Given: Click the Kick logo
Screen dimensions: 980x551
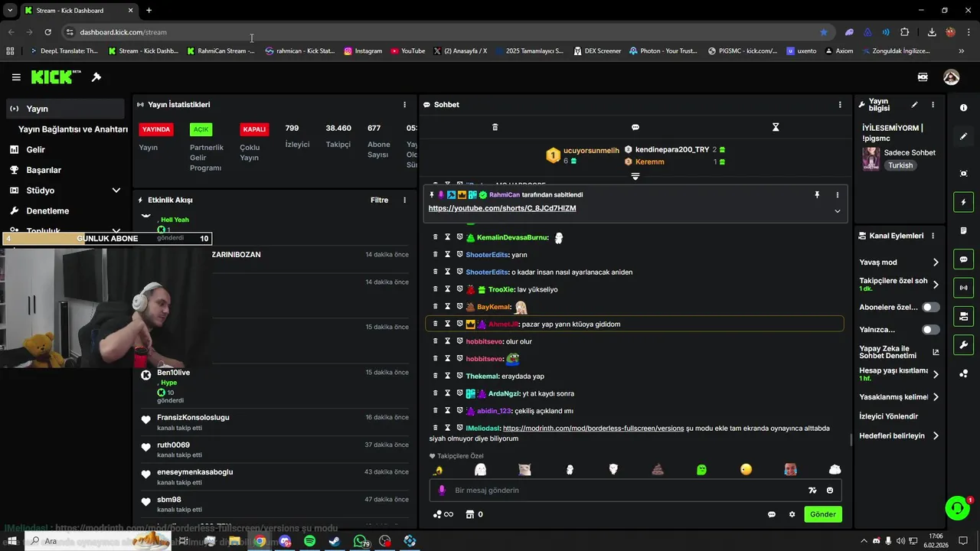Looking at the screenshot, I should (x=56, y=77).
